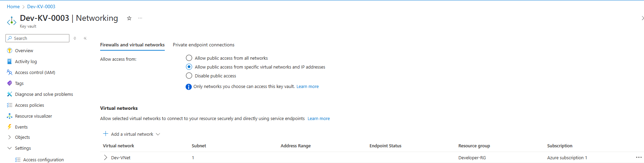Viewport: 644px width, 163px height.
Task: Click the Dev-KV-0003 breadcrumb link
Action: tap(41, 6)
